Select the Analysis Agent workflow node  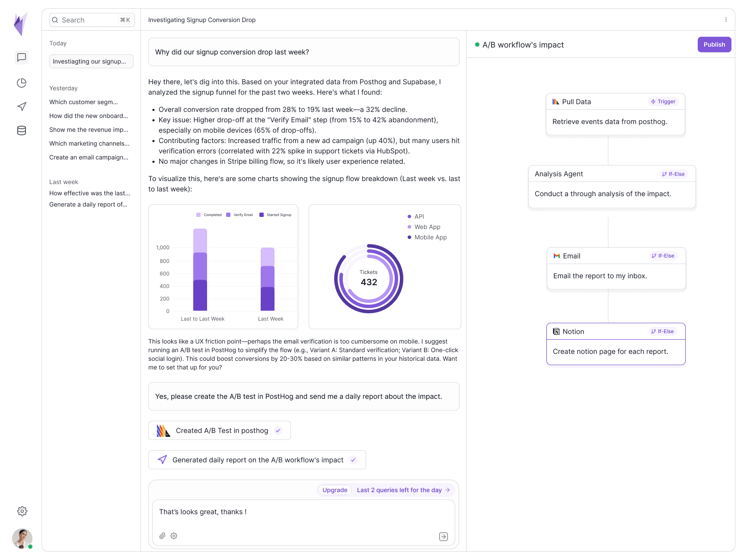click(x=612, y=187)
